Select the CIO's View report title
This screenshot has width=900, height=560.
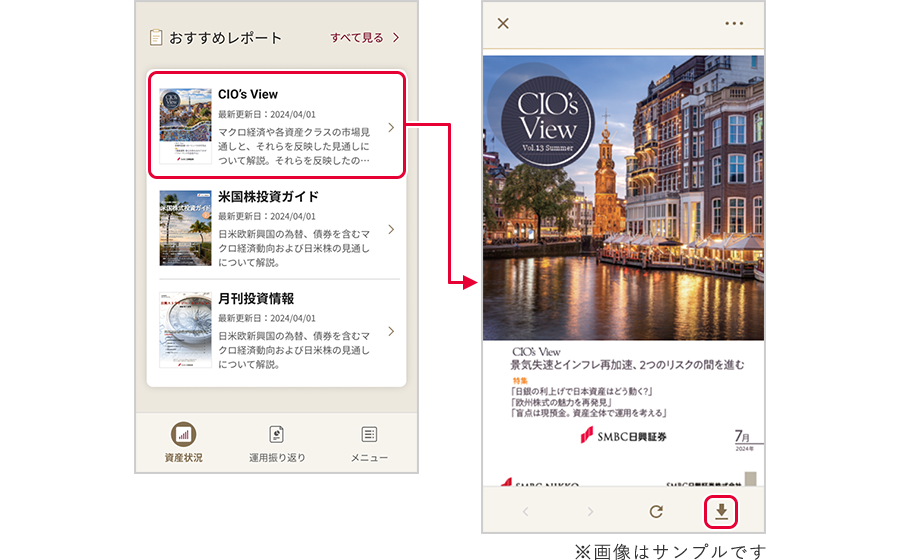pyautogui.click(x=248, y=94)
